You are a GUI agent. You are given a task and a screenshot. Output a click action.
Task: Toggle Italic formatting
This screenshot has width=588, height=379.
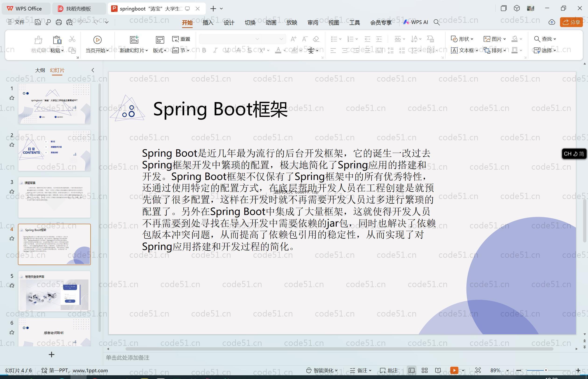[x=215, y=50]
